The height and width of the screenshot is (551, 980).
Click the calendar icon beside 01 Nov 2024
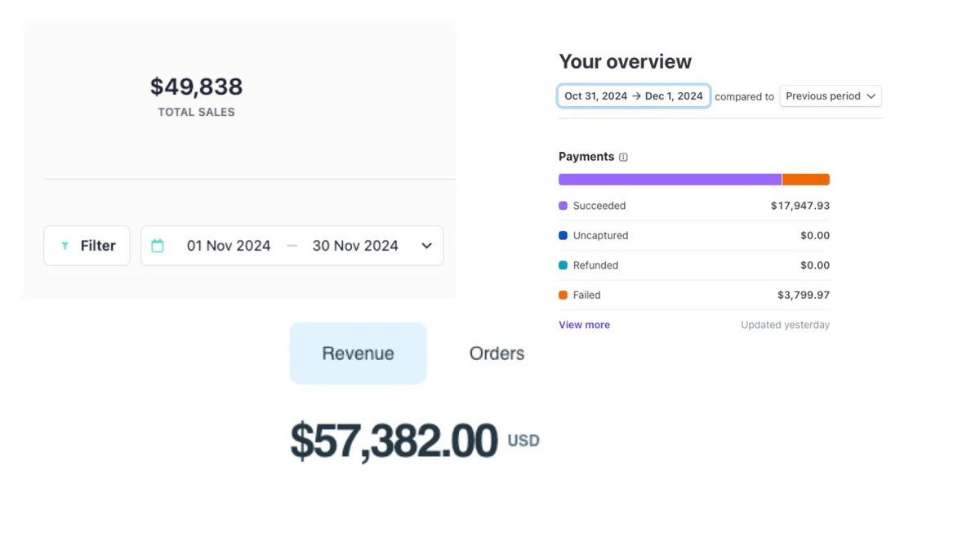click(158, 246)
